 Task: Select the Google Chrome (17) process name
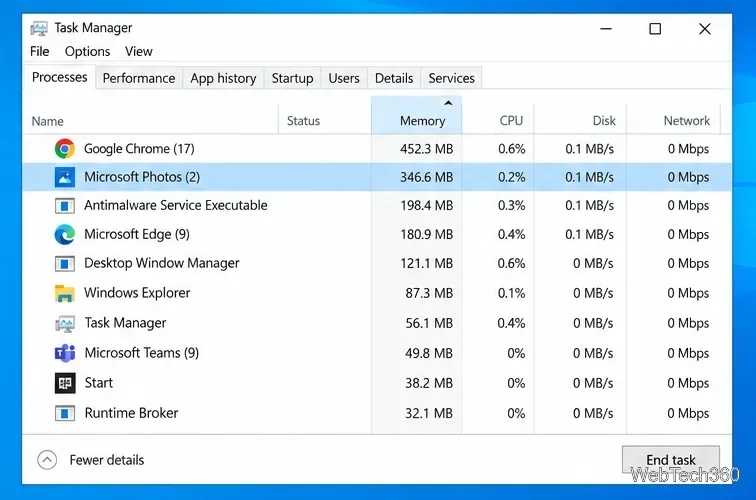click(x=139, y=149)
